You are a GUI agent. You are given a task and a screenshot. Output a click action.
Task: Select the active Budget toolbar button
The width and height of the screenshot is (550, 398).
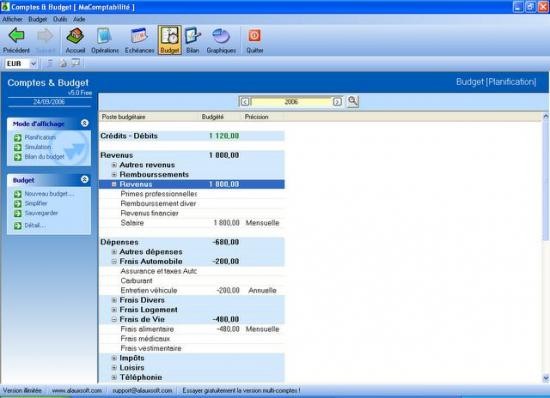coord(170,40)
